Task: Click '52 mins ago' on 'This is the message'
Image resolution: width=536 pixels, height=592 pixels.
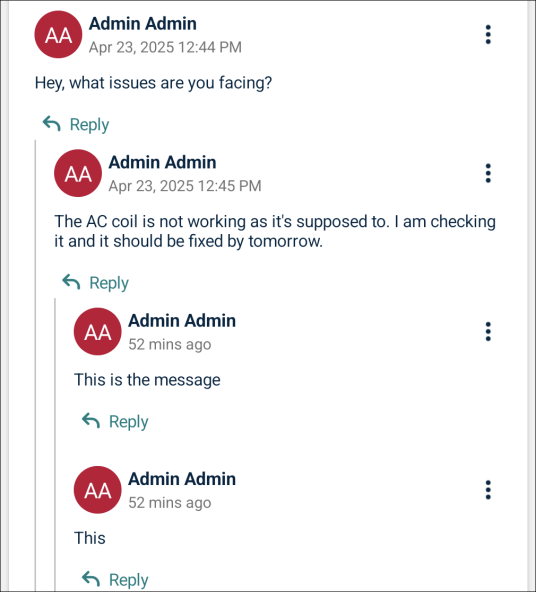Action: pos(169,344)
